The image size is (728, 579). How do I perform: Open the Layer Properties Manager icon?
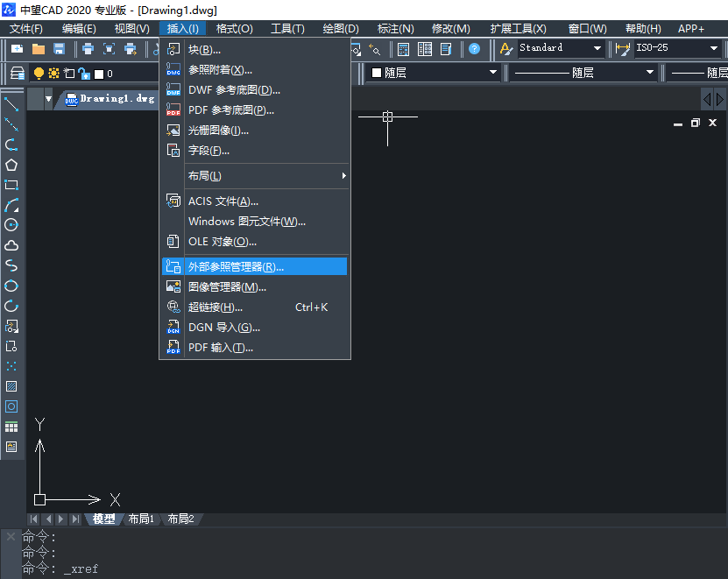pos(17,74)
